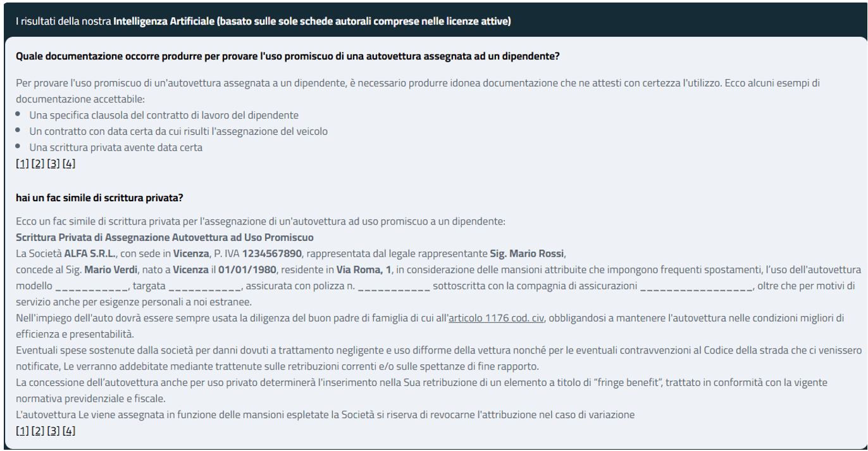Select the question about 'uso promiscuo' documentation
The height and width of the screenshot is (451, 868).
(287, 56)
